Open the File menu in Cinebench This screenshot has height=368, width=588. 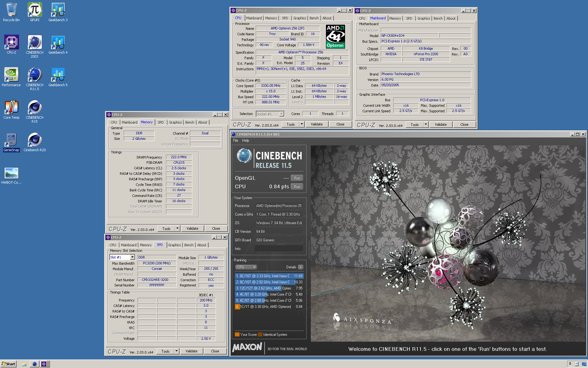(236, 140)
